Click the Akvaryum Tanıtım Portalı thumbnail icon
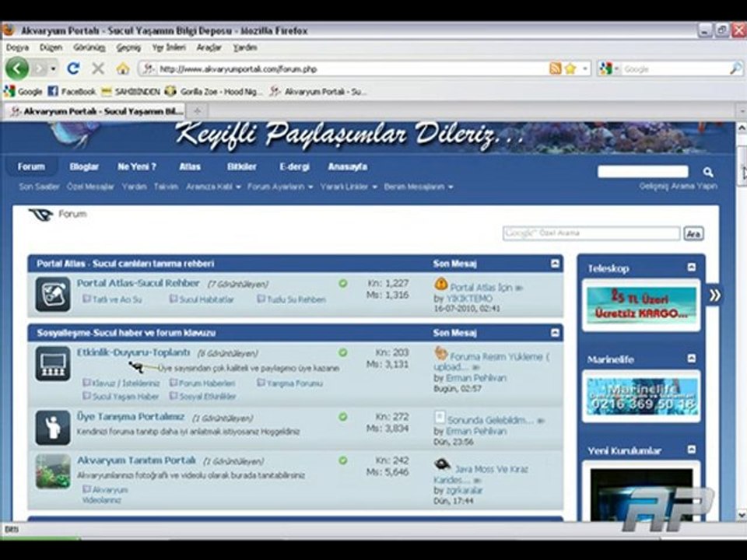Viewport: 747px width, 560px height. (x=53, y=471)
